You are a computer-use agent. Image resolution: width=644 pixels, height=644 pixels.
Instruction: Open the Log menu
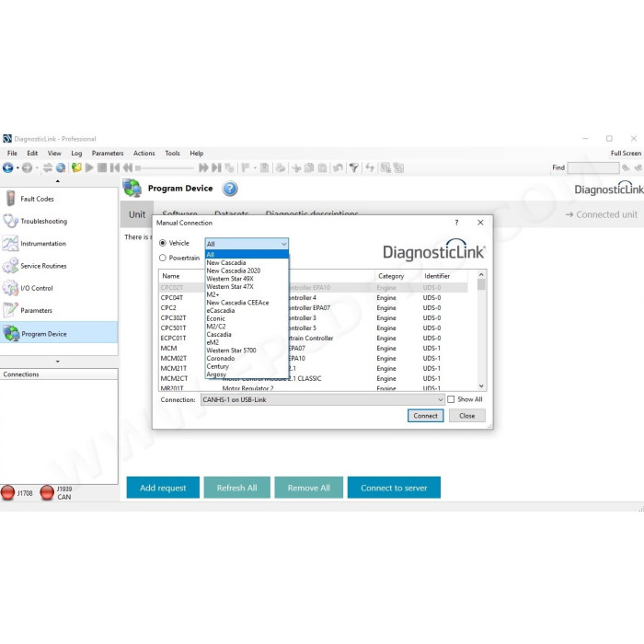pyautogui.click(x=76, y=154)
